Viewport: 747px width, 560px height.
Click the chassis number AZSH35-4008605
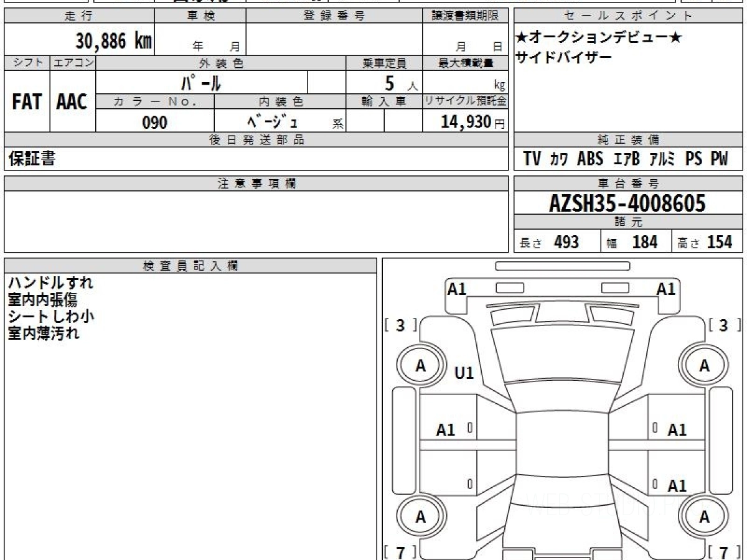pos(627,203)
